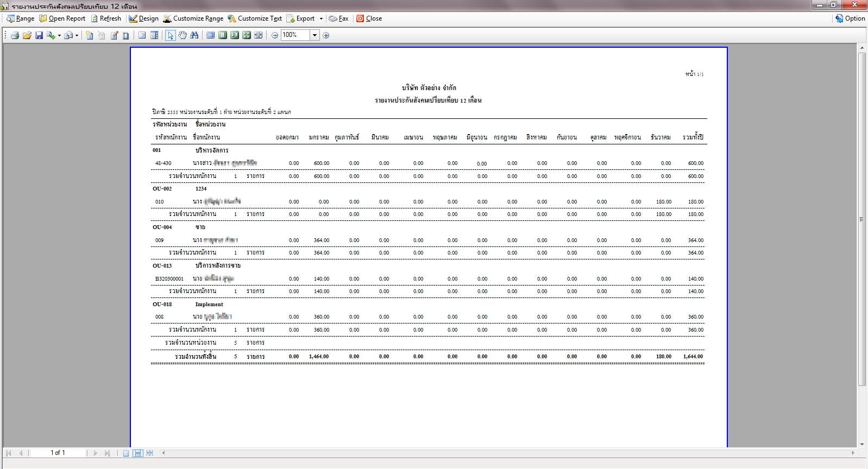Viewport: 868px width, 469px height.
Task: Go to first page with navigation arrow
Action: (x=9, y=453)
